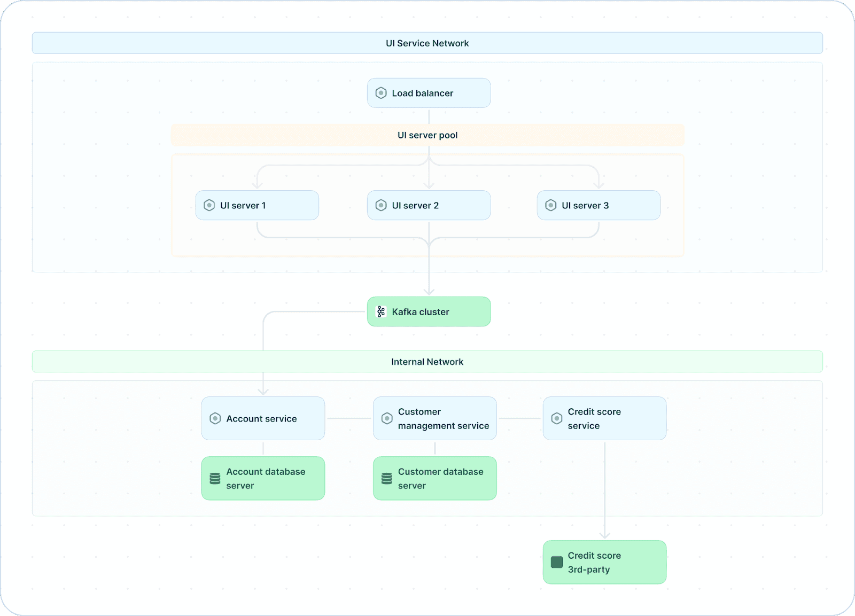Select the Internal Network header bar
This screenshot has height=616, width=855.
point(427,362)
